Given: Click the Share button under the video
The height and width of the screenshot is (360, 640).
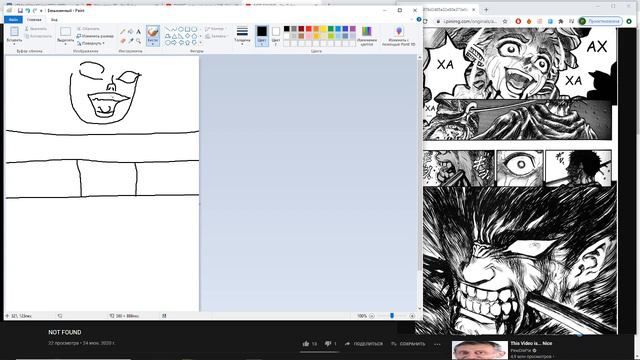Looking at the screenshot, I should [x=364, y=344].
